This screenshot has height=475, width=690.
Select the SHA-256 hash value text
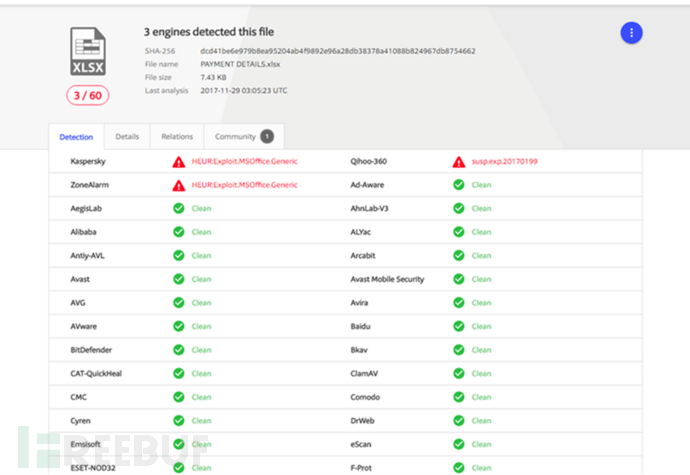(338, 51)
